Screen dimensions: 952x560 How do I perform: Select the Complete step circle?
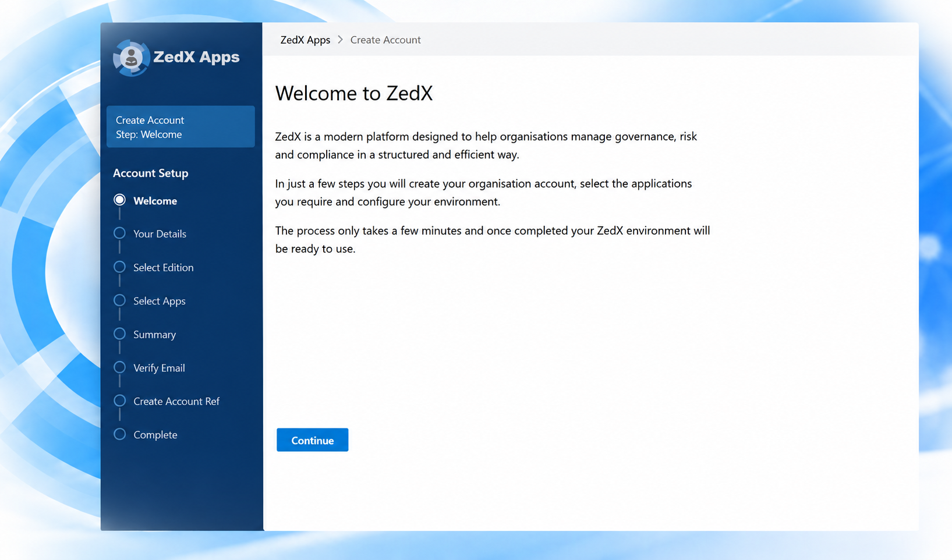(x=119, y=434)
